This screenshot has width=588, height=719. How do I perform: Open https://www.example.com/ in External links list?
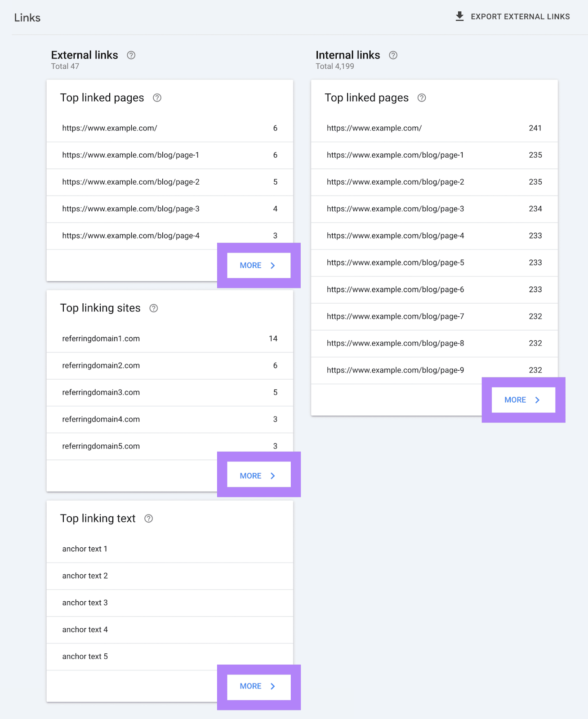(109, 128)
